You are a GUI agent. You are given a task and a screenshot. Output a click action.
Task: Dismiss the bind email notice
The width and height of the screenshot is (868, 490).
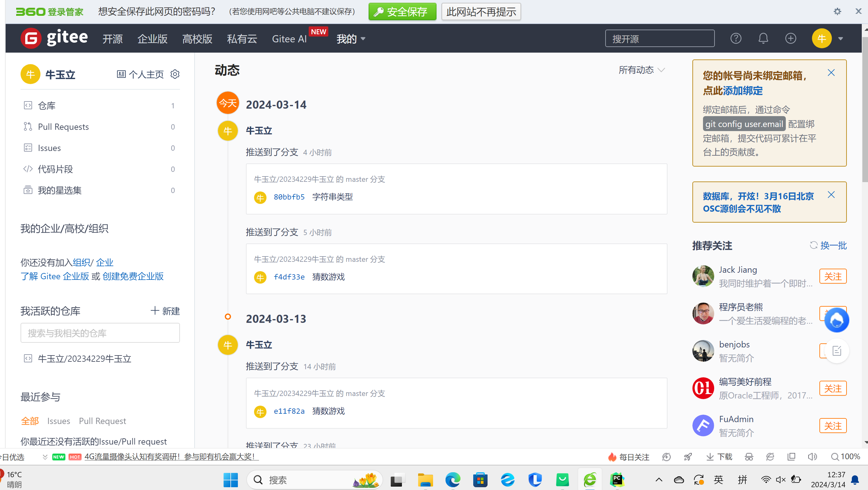(831, 73)
